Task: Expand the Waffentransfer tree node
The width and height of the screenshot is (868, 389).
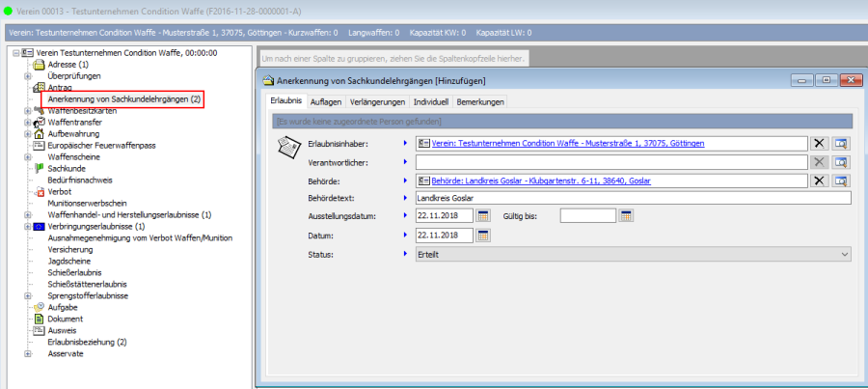Action: [28, 122]
